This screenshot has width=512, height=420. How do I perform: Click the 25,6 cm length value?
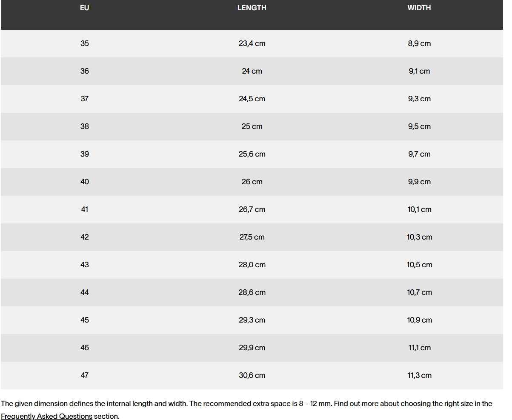pos(252,154)
